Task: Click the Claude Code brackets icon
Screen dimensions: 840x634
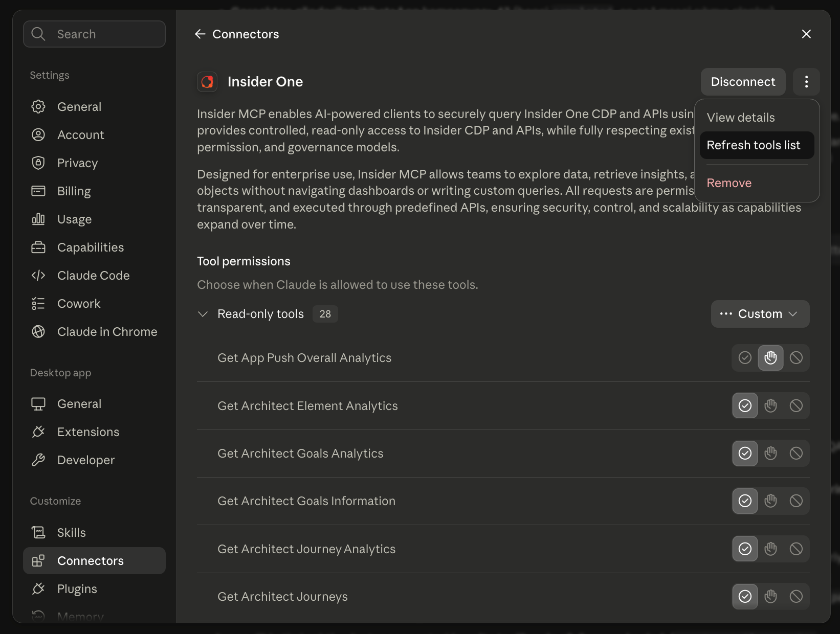Action: point(38,275)
